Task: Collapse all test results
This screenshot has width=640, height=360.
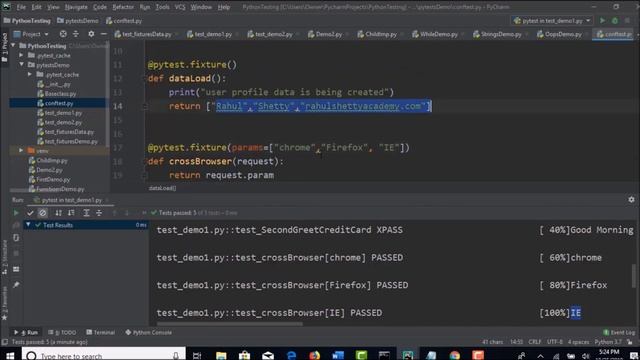Action: [99, 213]
